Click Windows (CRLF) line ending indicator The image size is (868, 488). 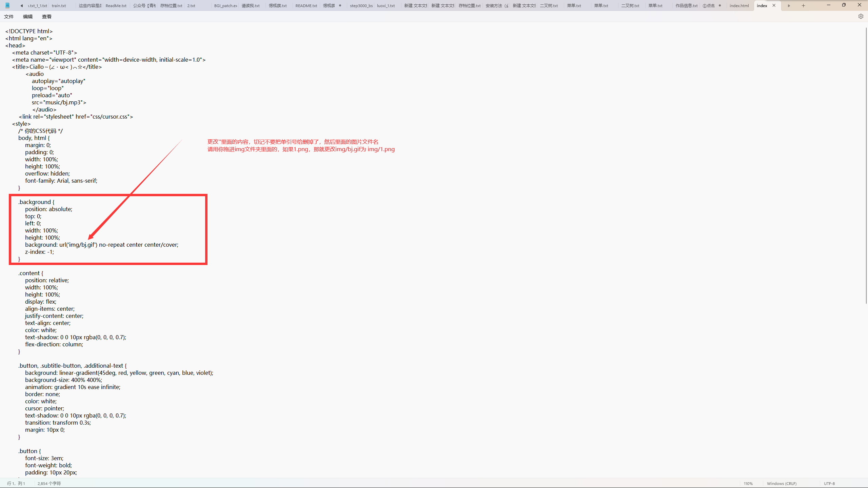coord(782,484)
